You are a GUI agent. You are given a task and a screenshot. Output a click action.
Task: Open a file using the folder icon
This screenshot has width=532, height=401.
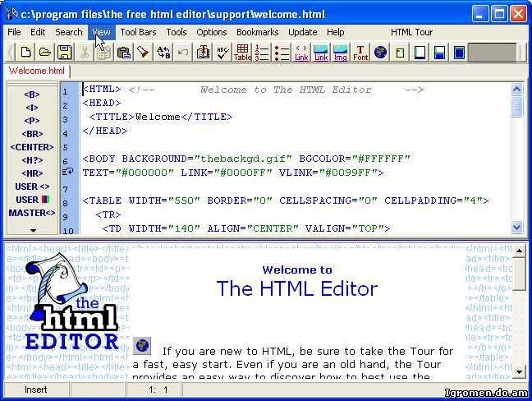pyautogui.click(x=45, y=53)
